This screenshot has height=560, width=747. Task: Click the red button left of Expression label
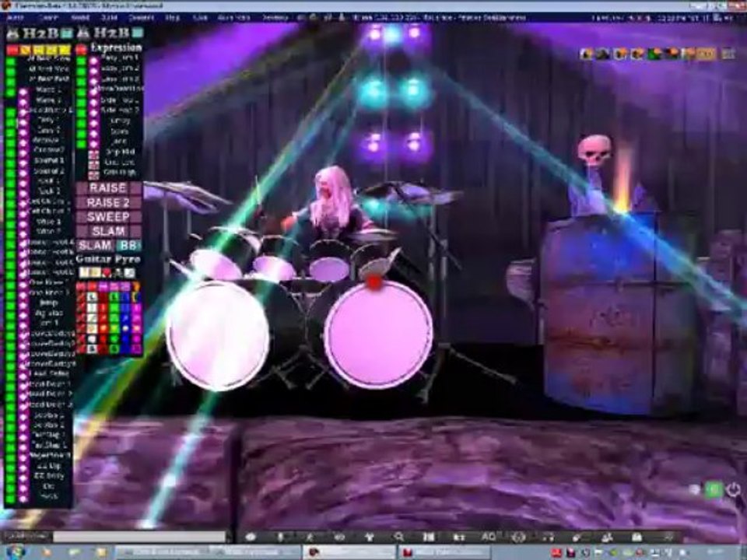coord(81,48)
